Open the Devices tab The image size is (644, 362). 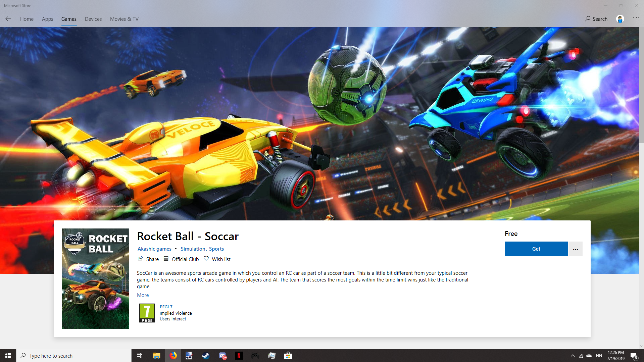93,19
